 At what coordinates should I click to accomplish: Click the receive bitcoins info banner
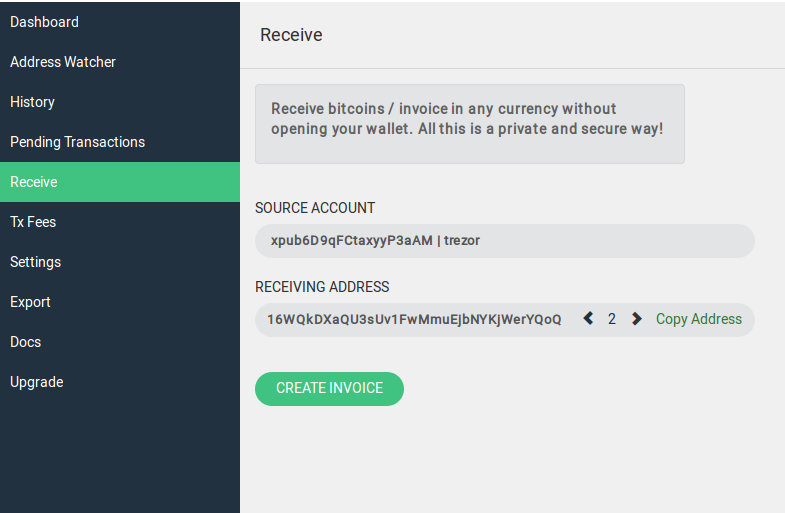[470, 124]
